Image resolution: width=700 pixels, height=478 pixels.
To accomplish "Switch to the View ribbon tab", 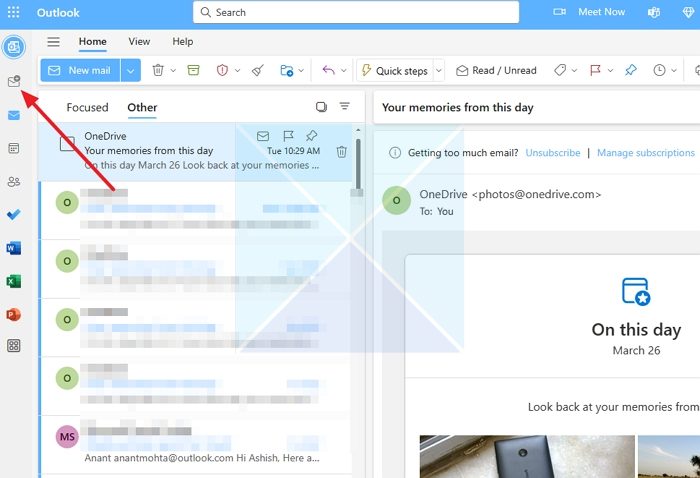I will (139, 42).
